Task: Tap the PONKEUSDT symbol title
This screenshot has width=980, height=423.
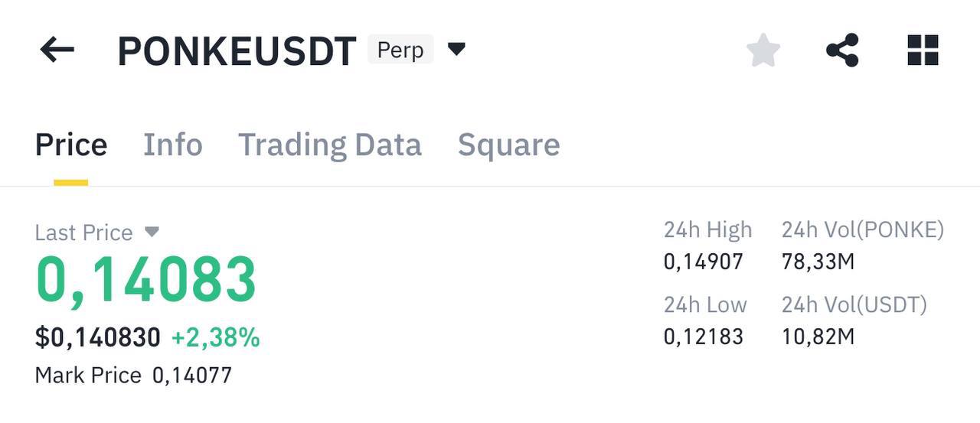Action: pos(237,51)
